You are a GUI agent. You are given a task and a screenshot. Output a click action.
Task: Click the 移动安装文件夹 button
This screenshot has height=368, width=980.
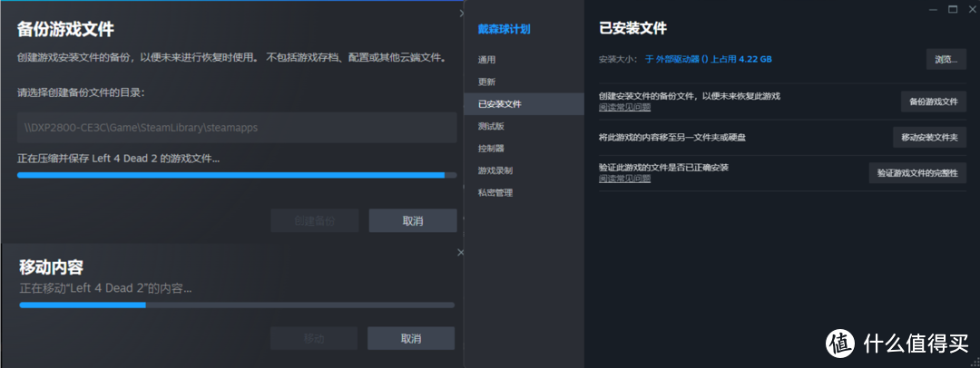(x=929, y=137)
